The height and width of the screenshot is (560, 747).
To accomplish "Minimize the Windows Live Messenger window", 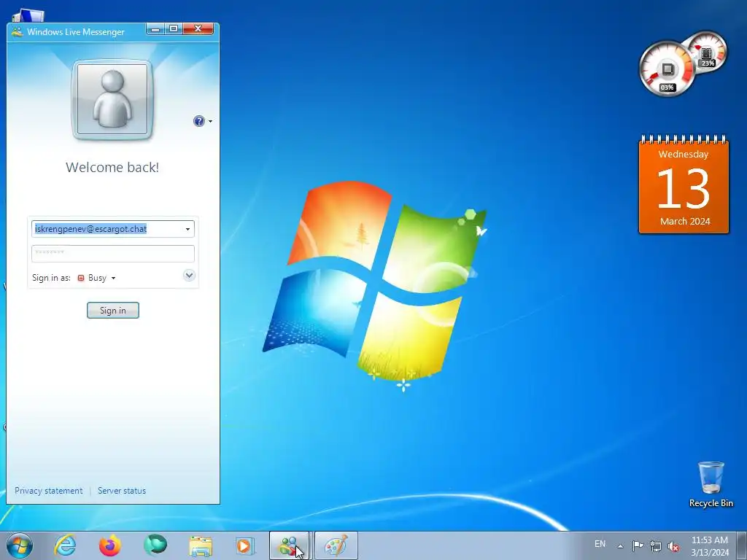I will point(155,29).
